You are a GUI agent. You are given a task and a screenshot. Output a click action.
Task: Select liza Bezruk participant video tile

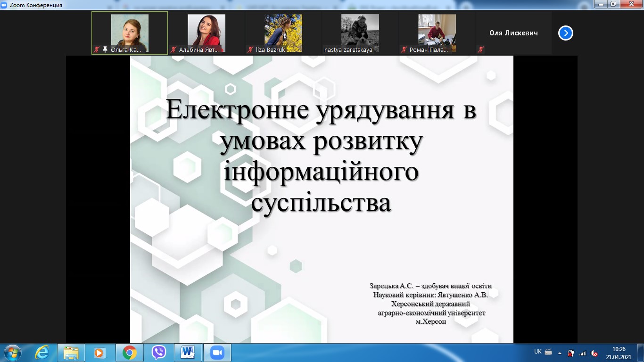pos(283,33)
